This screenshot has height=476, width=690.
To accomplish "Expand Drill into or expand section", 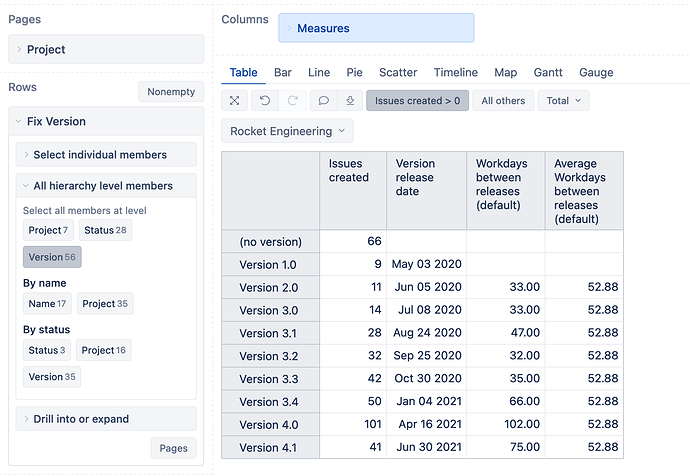I will [106, 419].
